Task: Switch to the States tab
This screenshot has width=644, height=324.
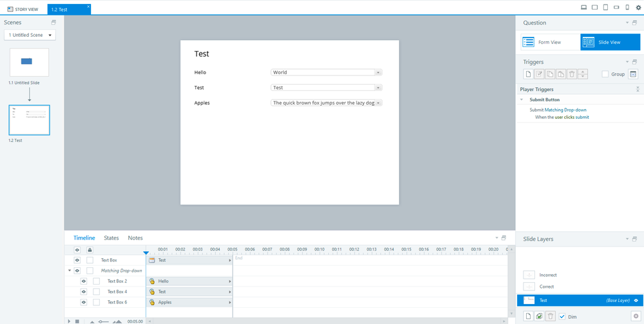Action: click(112, 238)
